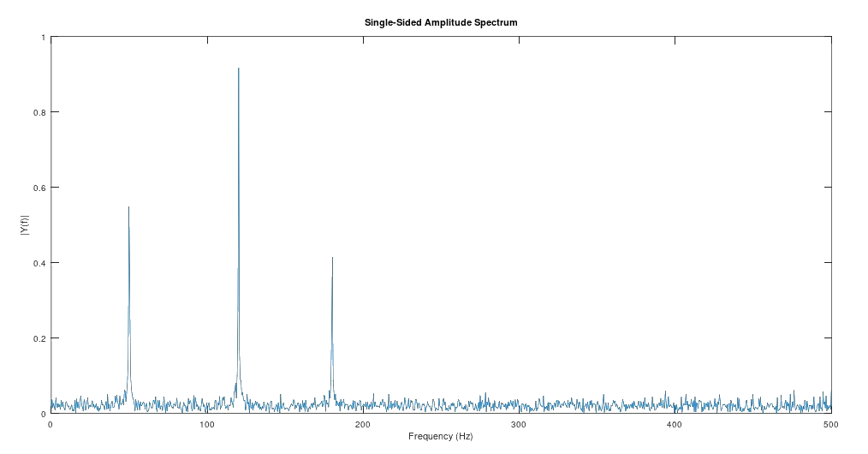Click the noise floor near 300 Hz
The image size is (868, 454).
518,404
